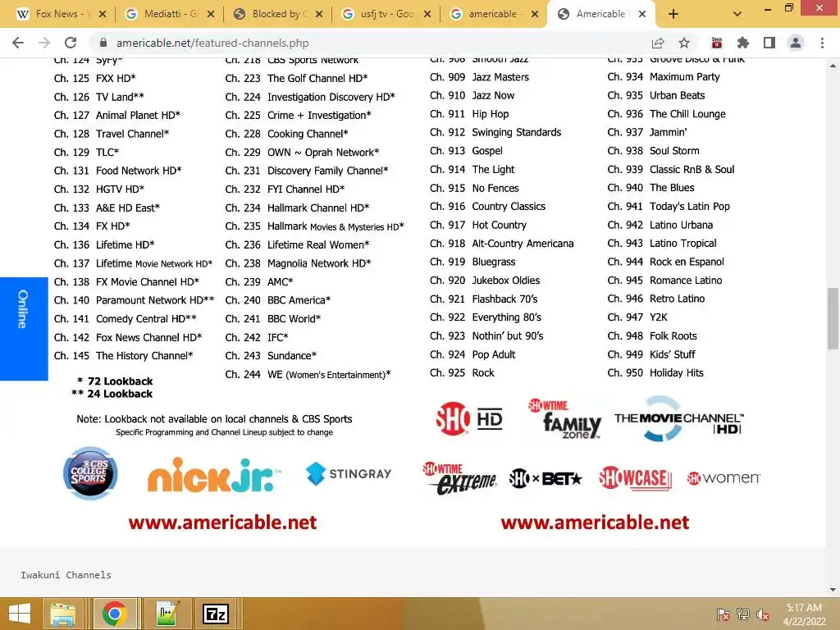
Task: Click the browser forward arrow
Action: [x=44, y=43]
